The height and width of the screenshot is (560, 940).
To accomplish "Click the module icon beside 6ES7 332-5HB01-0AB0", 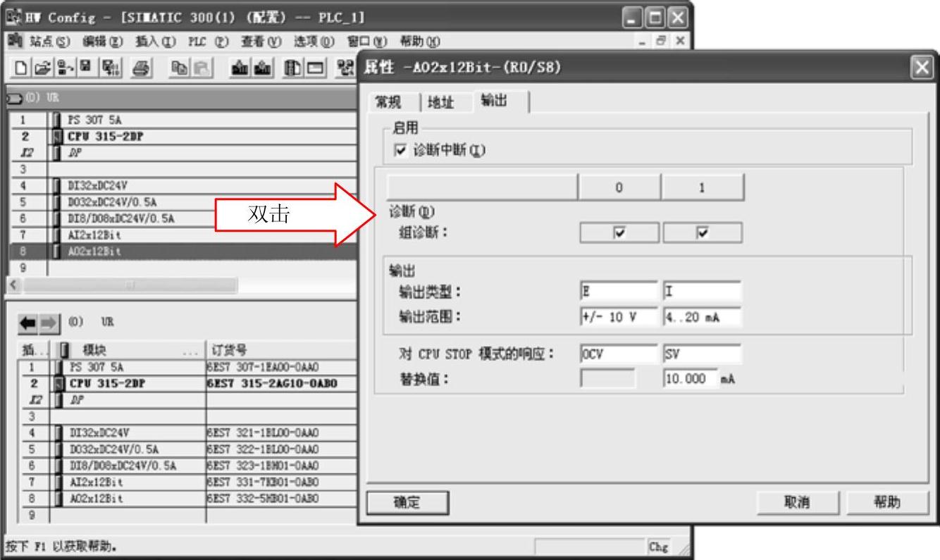I will (58, 499).
